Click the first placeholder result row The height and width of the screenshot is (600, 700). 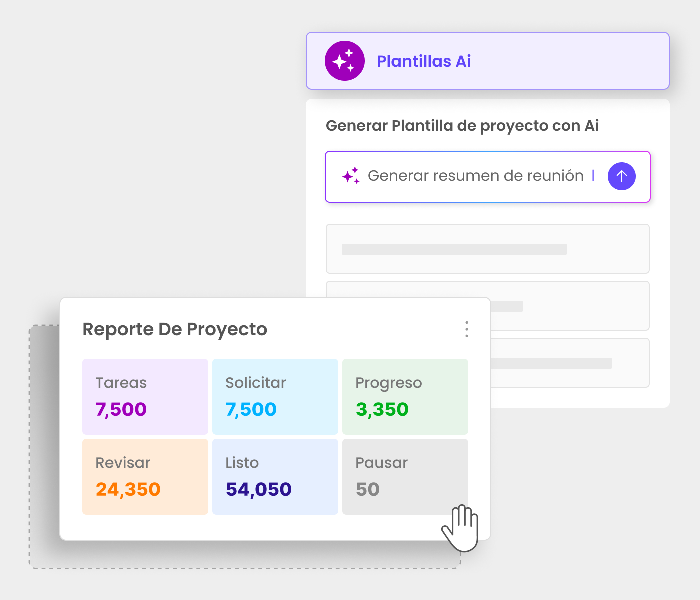487,249
